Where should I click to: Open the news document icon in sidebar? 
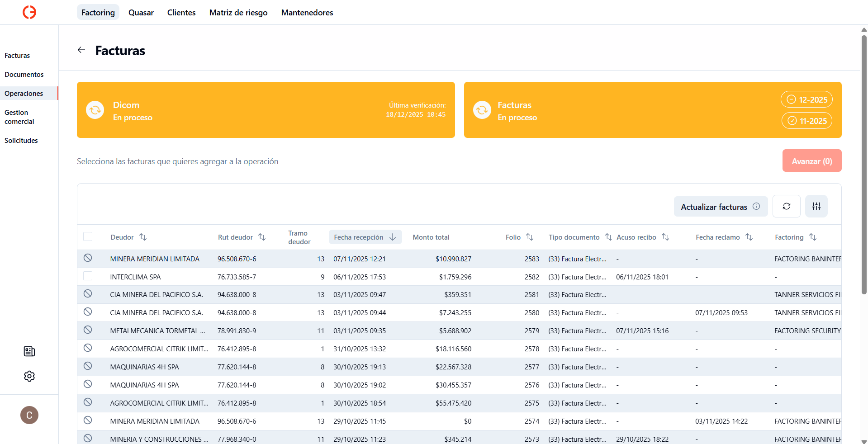coord(29,351)
